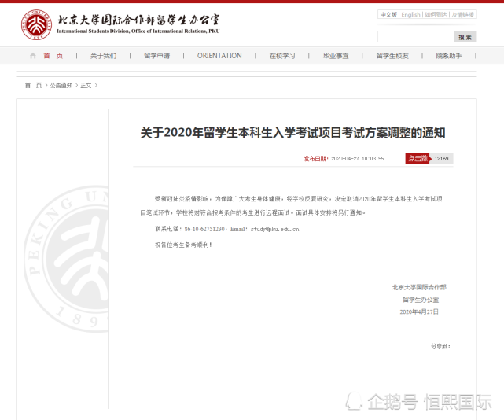
Task: Switch to 中文版 language link
Action: coord(388,14)
